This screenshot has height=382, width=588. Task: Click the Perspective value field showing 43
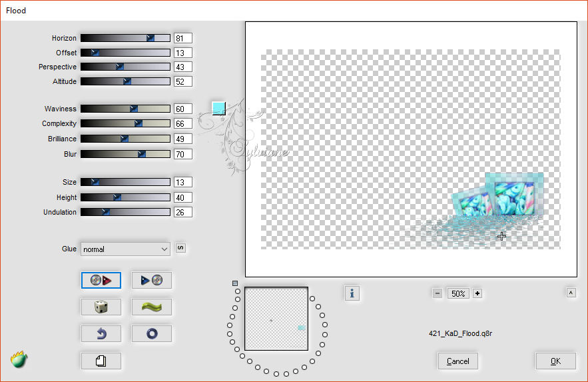[183, 67]
